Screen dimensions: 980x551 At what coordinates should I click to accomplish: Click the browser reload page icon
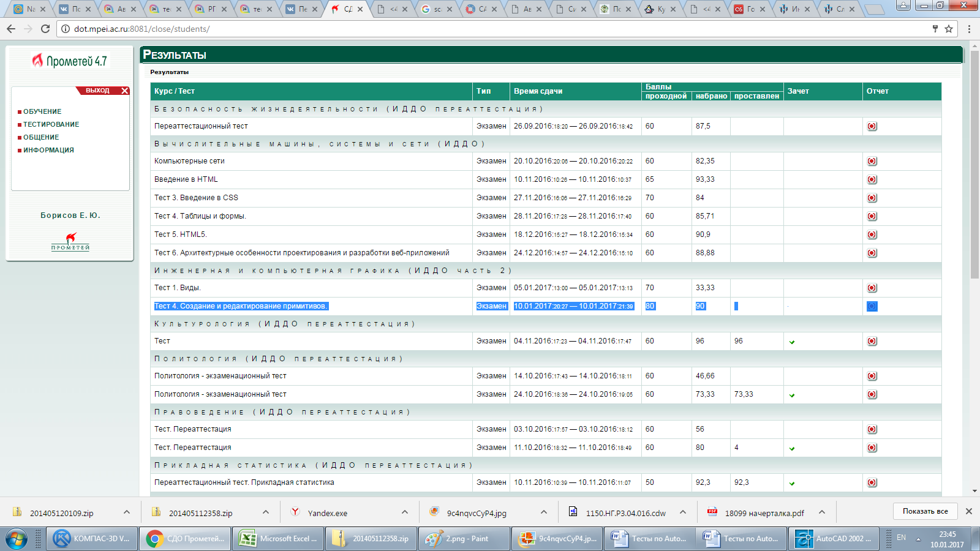tap(45, 29)
